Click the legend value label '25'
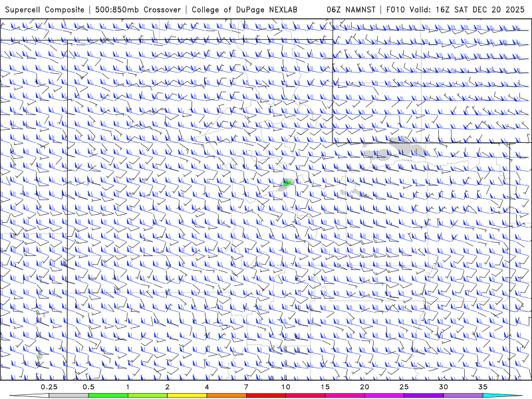The height and width of the screenshot is (399, 532). (404, 387)
